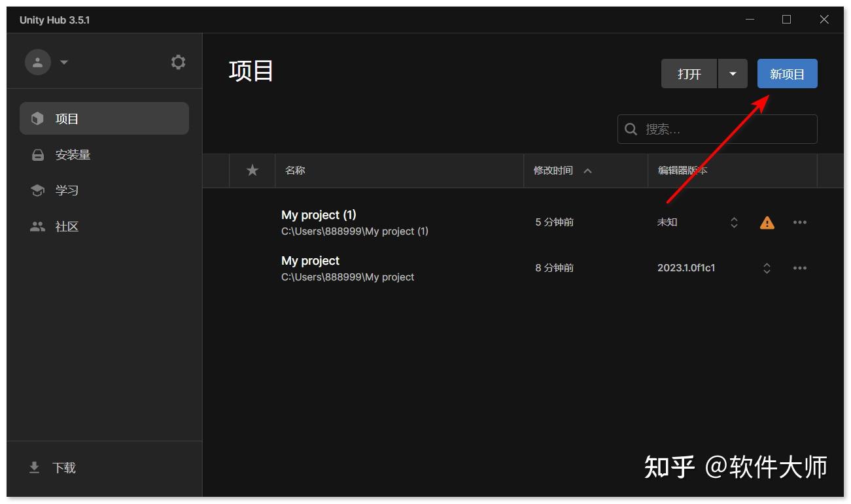This screenshot has width=851, height=504.
Task: Go to the 学习 section
Action: (65, 190)
